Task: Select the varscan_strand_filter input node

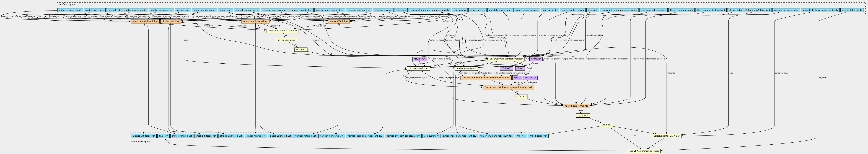Action: click(301, 10)
